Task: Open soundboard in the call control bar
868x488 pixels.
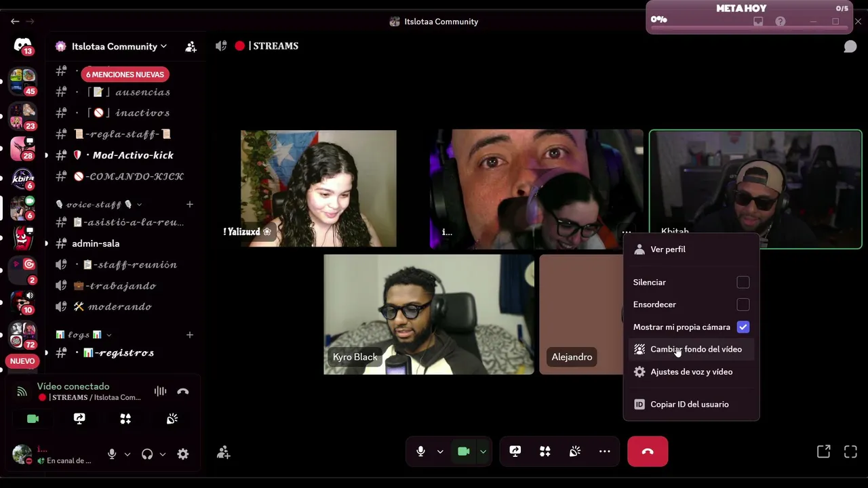Action: (575, 451)
